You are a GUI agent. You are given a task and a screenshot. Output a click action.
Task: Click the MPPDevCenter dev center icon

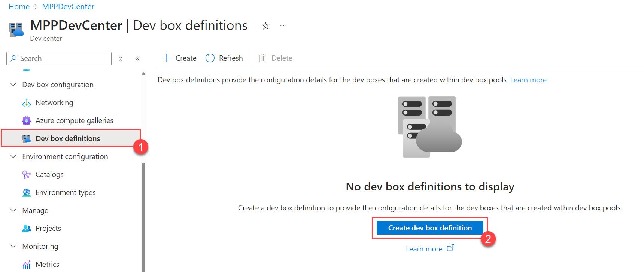[16, 30]
